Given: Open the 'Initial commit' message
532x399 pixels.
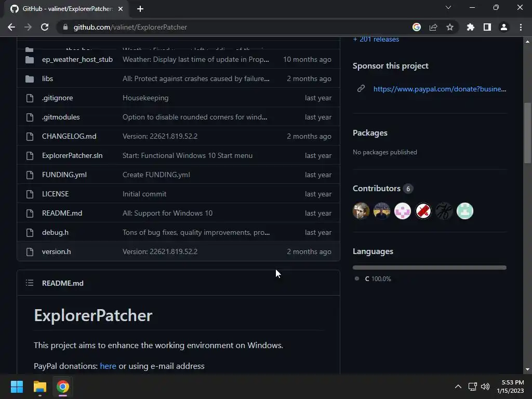Looking at the screenshot, I should point(144,194).
